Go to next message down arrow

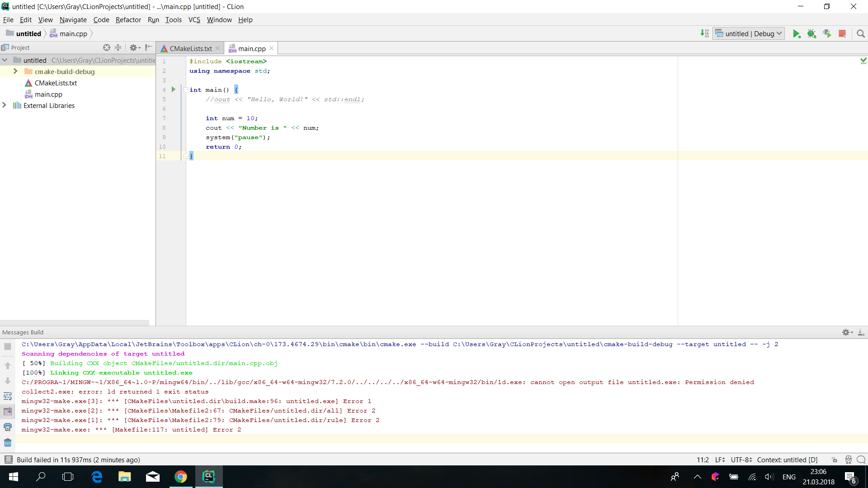(8, 381)
